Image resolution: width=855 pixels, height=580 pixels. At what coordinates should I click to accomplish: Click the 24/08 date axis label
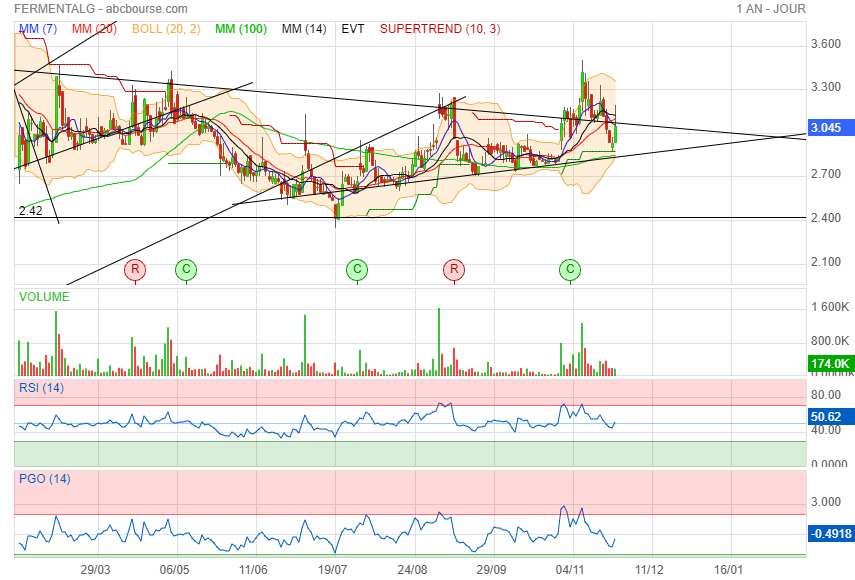coord(412,570)
